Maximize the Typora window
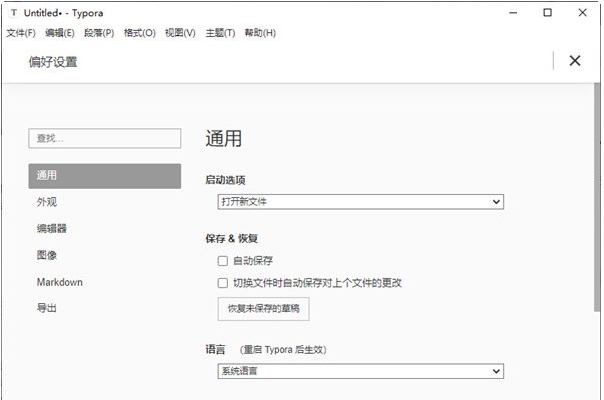This screenshot has width=604, height=400. (547, 13)
